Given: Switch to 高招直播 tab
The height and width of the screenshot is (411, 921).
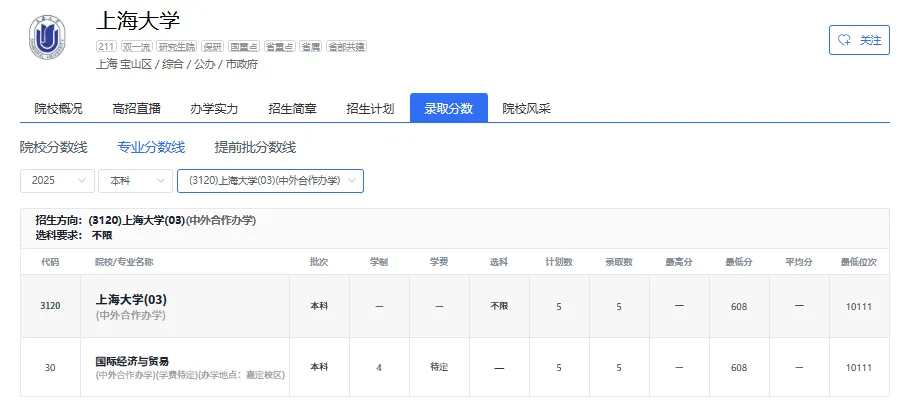Looking at the screenshot, I should (136, 109).
